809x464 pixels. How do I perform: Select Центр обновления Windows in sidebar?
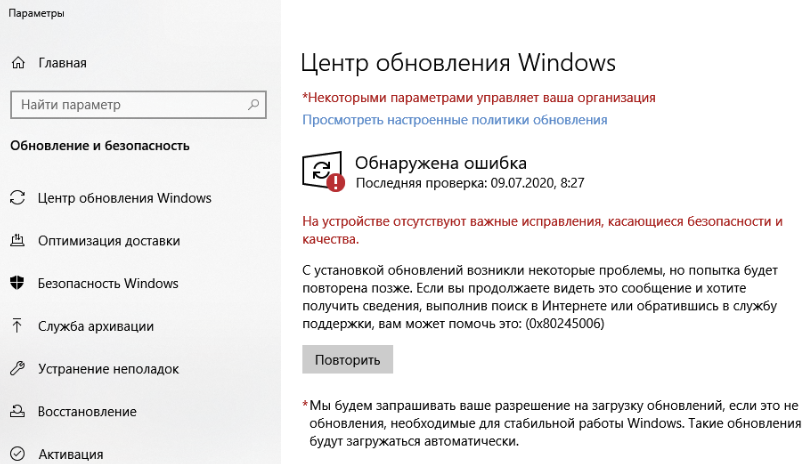click(x=124, y=198)
